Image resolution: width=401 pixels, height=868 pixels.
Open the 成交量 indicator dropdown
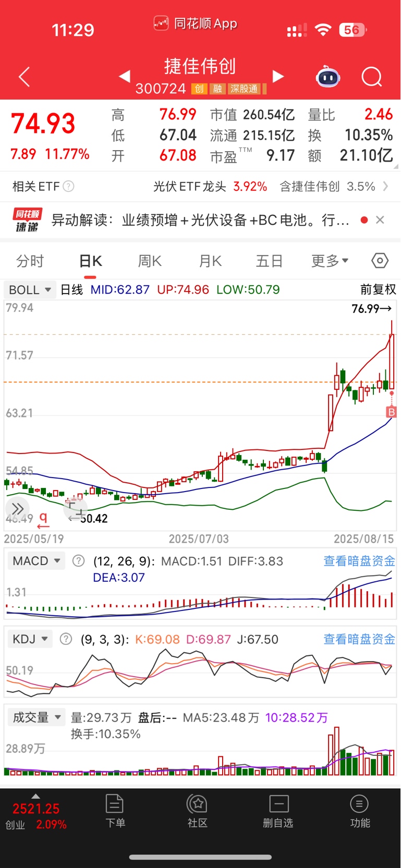(x=36, y=717)
